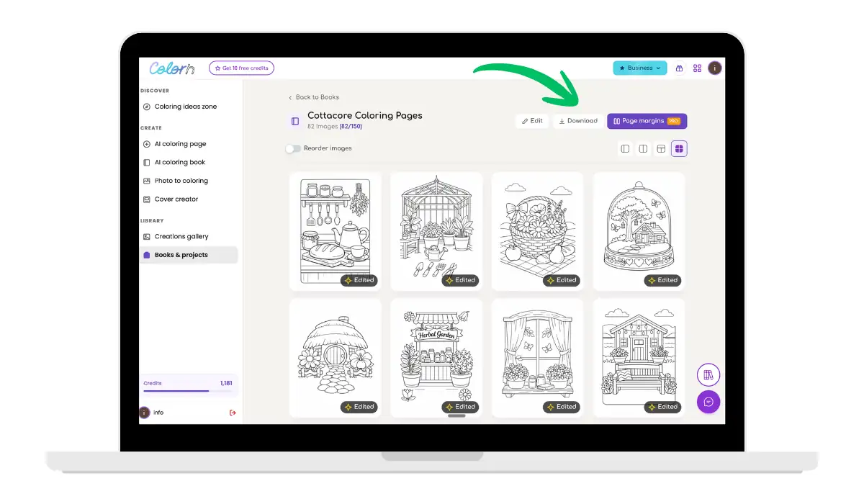Click the apps grid icon near the avatar
Viewport: 864px width, 504px height.
coord(697,68)
